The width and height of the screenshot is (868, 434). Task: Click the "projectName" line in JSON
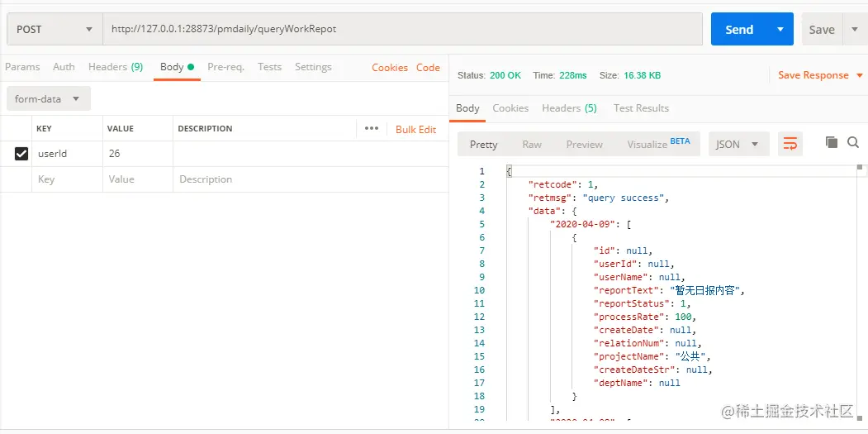pos(652,356)
